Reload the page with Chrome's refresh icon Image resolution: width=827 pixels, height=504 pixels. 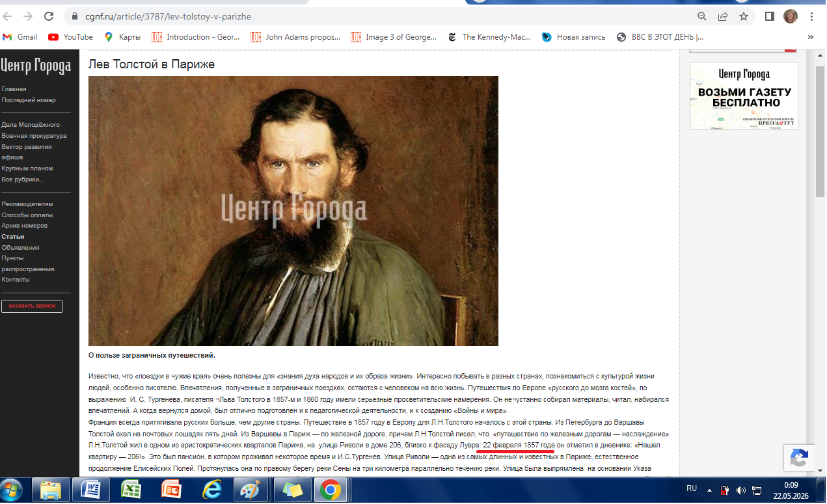click(49, 16)
